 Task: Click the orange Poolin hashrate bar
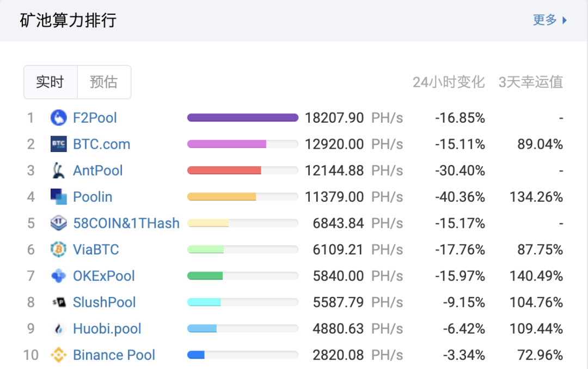(222, 197)
